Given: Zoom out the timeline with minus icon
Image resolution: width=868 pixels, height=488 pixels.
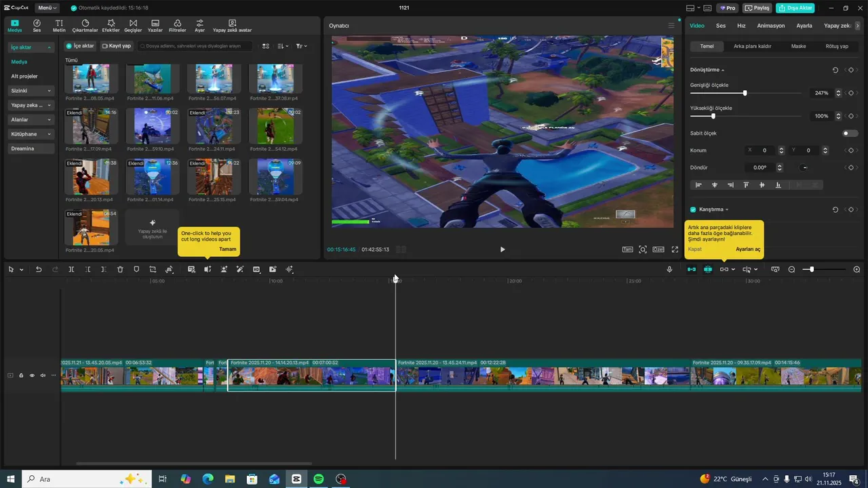Looking at the screenshot, I should point(791,269).
